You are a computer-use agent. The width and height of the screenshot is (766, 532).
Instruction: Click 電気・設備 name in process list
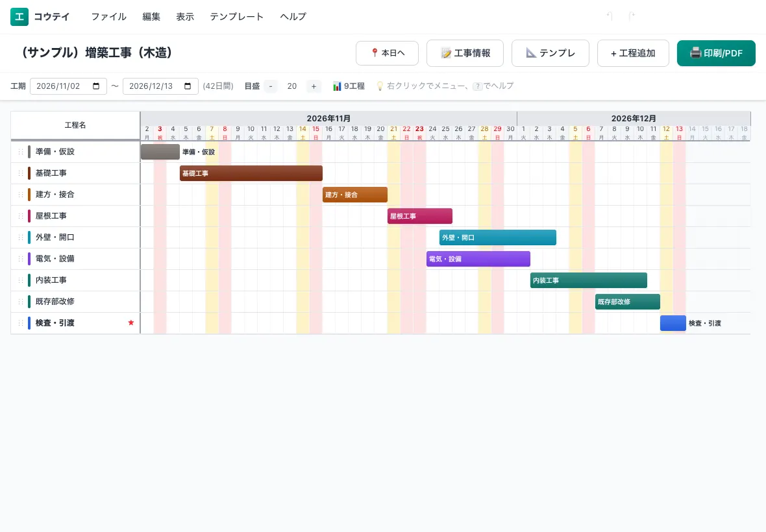point(55,259)
